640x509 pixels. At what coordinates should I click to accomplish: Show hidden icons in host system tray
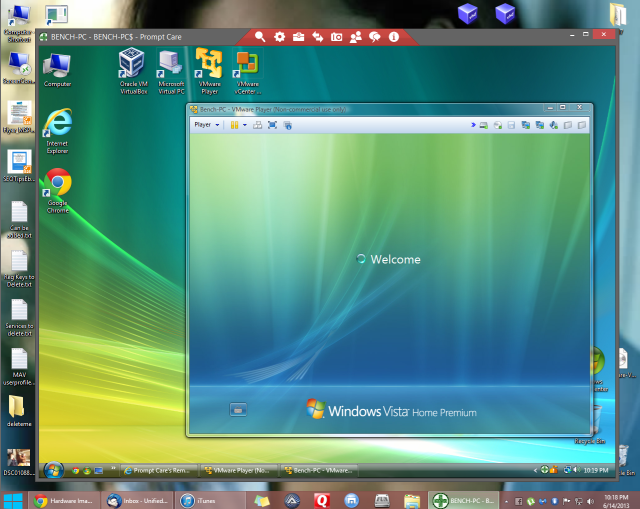tap(506, 502)
